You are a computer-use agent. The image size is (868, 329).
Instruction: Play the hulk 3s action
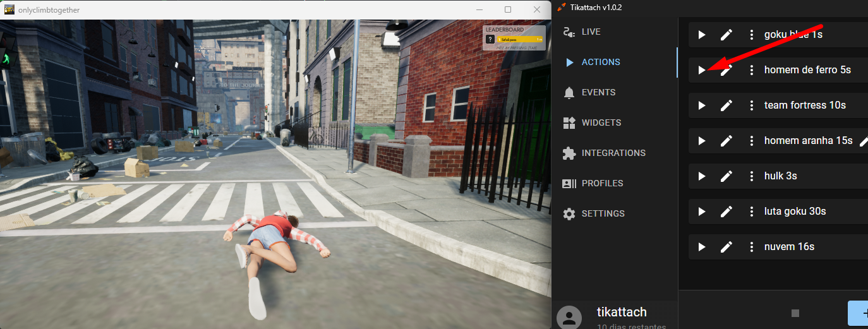(701, 176)
